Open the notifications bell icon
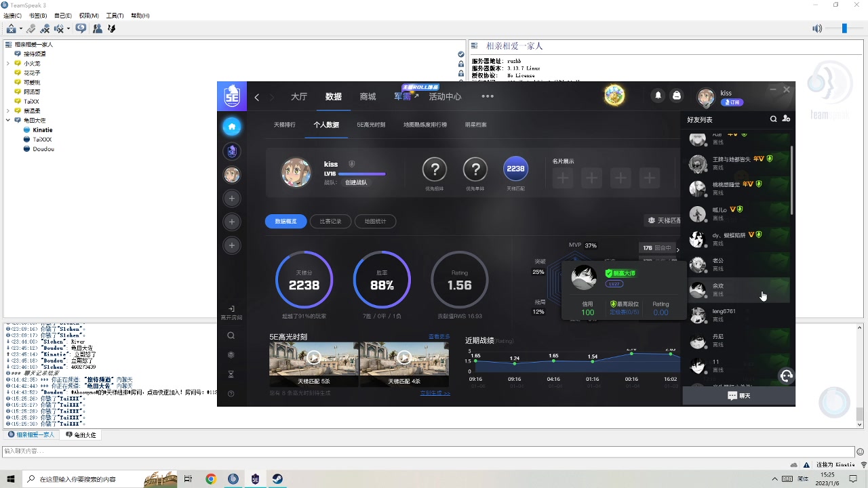This screenshot has height=488, width=868. [x=658, y=96]
